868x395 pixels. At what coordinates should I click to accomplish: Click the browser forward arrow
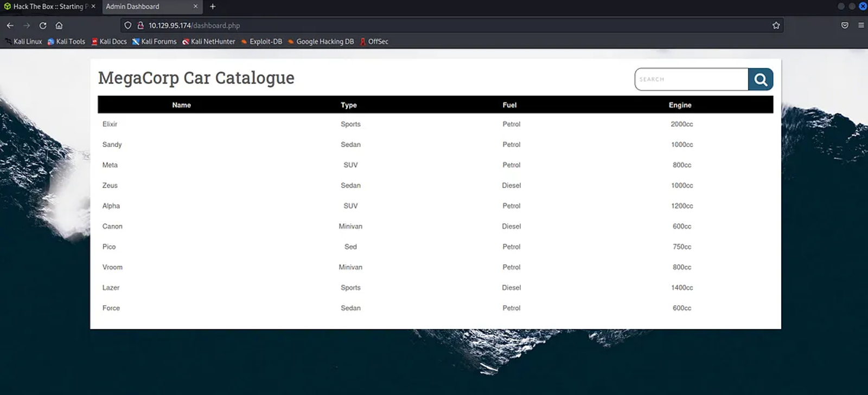pos(26,25)
